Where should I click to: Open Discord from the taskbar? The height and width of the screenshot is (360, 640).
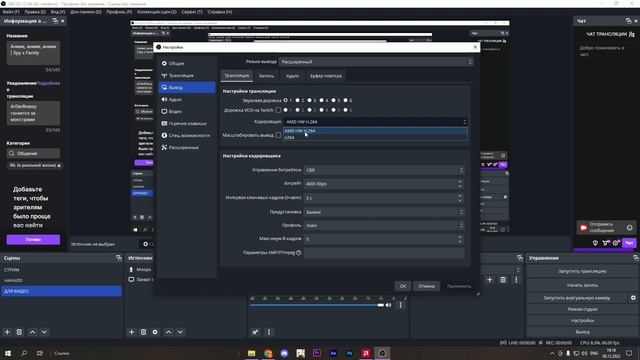pos(284,353)
